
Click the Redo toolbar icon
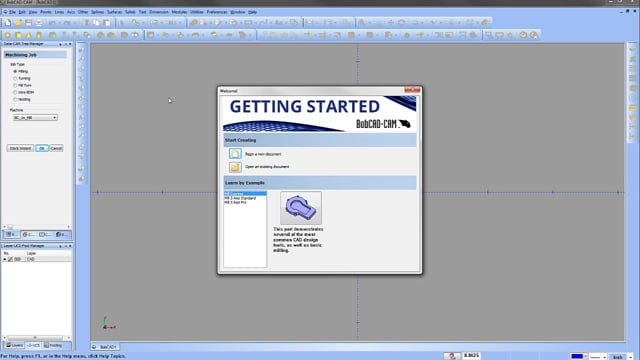click(x=67, y=23)
